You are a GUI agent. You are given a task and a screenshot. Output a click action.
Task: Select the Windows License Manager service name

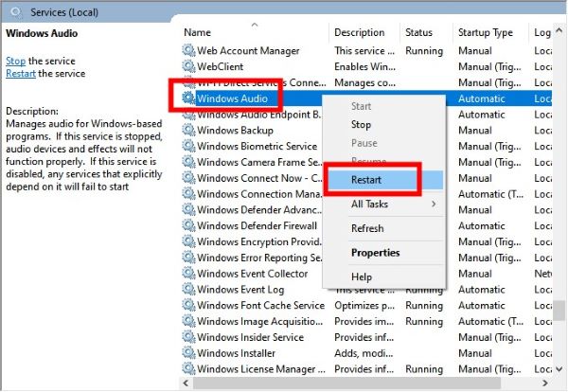pos(261,369)
